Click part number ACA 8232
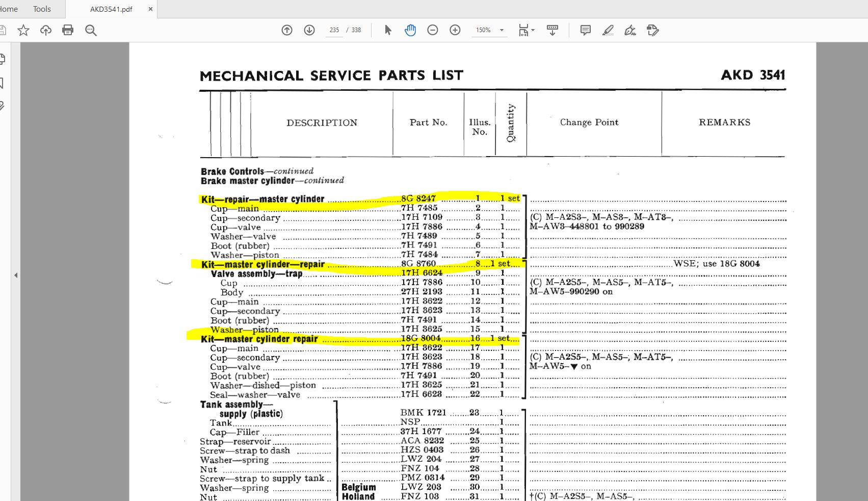This screenshot has width=868, height=501. point(422,440)
